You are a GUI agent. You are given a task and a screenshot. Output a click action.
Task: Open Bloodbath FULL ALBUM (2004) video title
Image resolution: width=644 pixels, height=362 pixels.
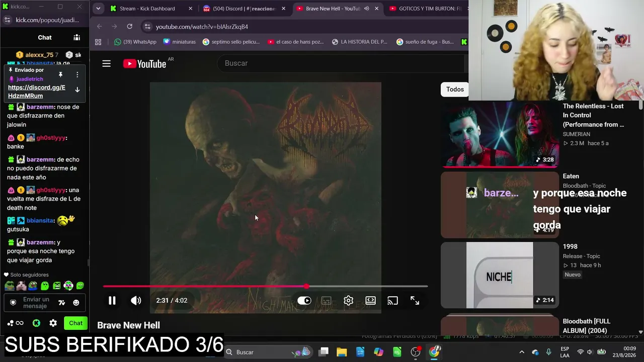point(587,326)
